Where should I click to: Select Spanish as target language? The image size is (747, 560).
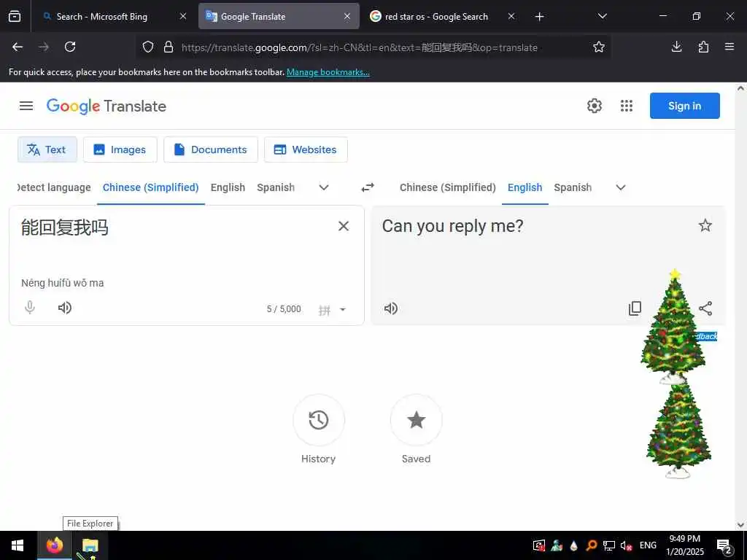pos(573,187)
